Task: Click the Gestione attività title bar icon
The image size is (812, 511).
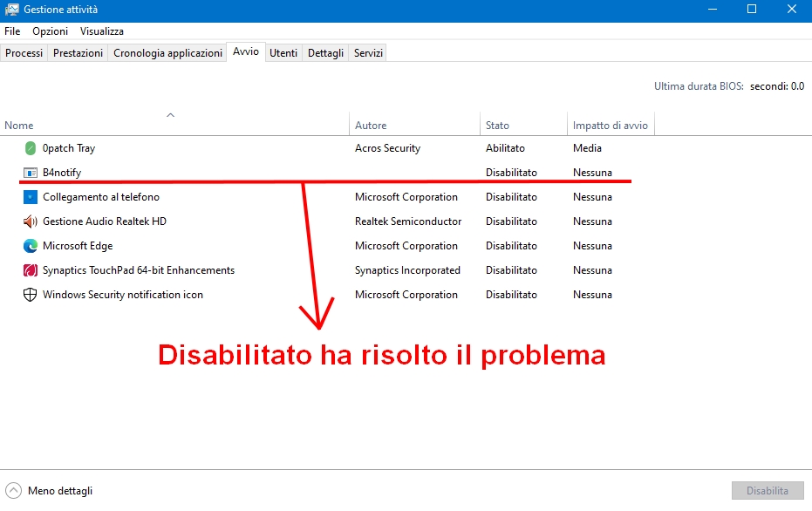Action: coord(12,10)
